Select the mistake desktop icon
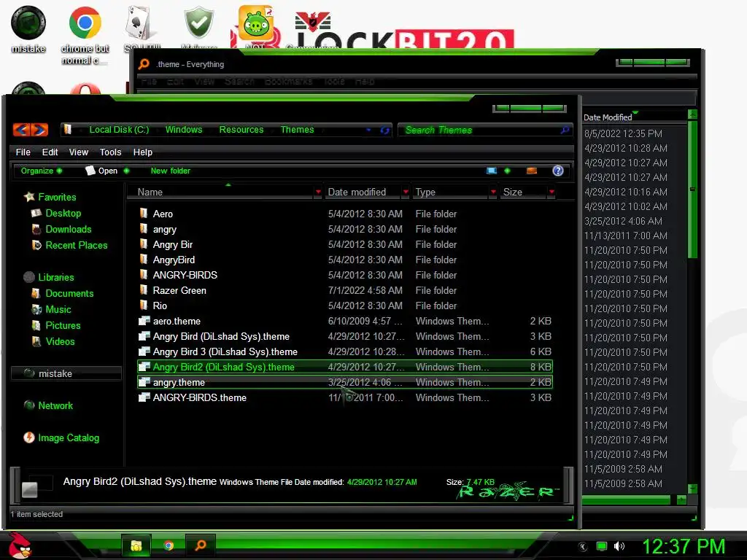 tap(28, 29)
